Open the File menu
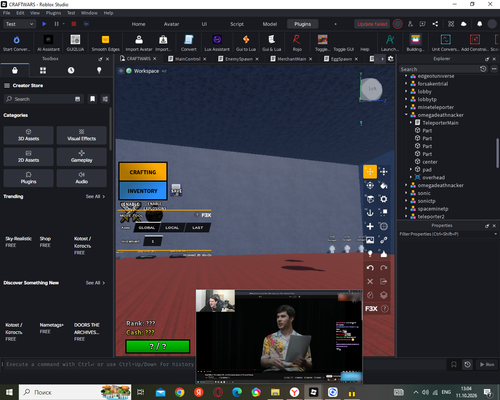The image size is (500, 400). pyautogui.click(x=7, y=13)
